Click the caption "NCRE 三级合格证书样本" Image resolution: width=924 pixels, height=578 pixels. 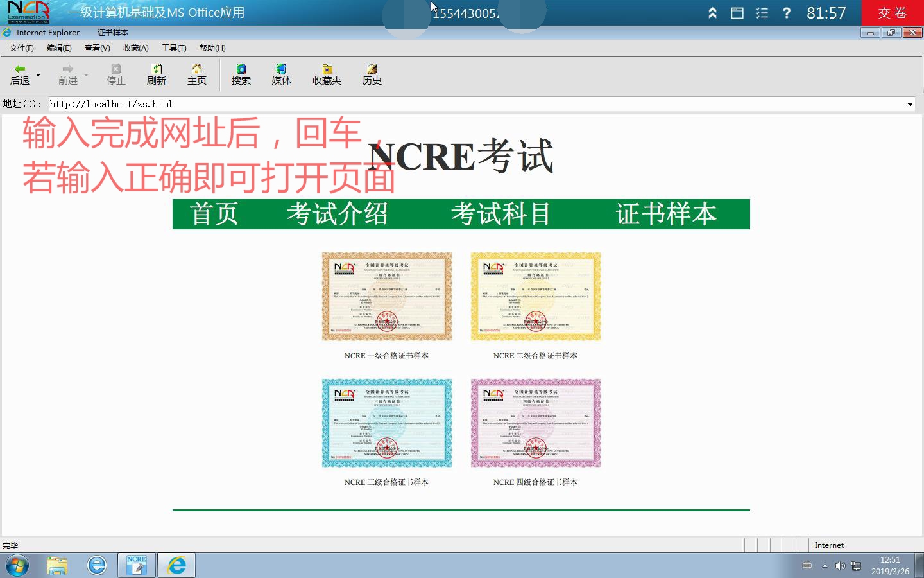pos(386,482)
